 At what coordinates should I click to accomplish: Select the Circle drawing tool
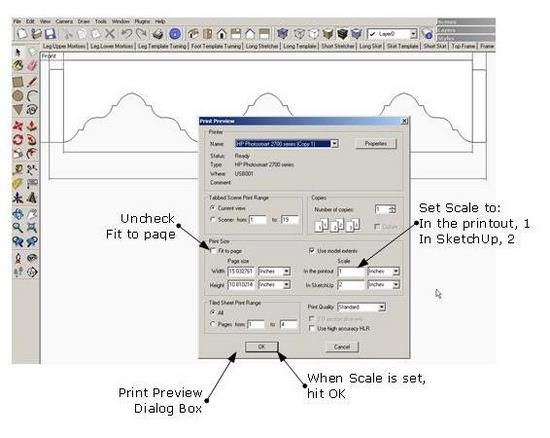tap(18, 95)
